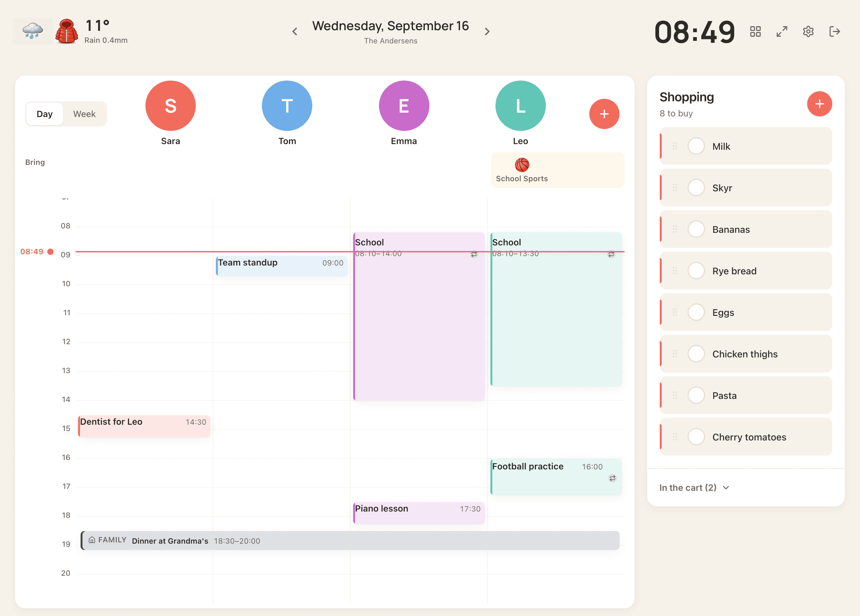Open Piano lesson event
This screenshot has height=616, width=860.
(x=419, y=513)
